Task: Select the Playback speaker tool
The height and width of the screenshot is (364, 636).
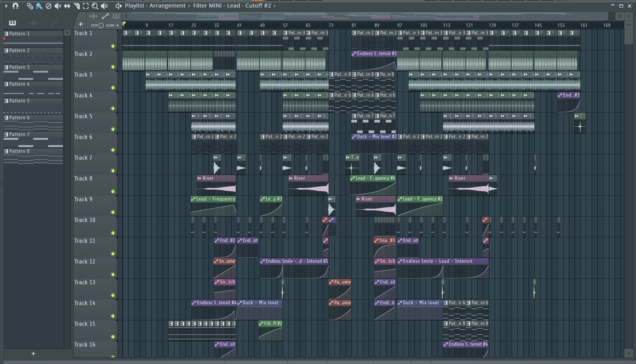Action: (x=104, y=6)
